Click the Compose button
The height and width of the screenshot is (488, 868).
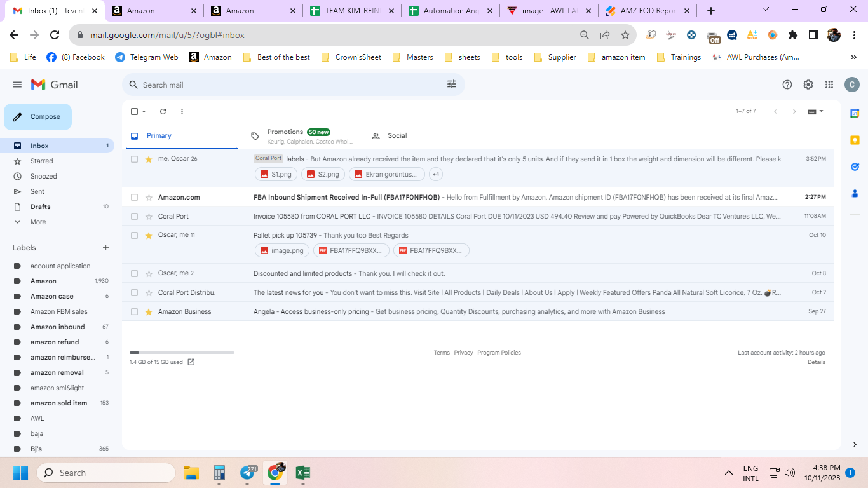[38, 117]
